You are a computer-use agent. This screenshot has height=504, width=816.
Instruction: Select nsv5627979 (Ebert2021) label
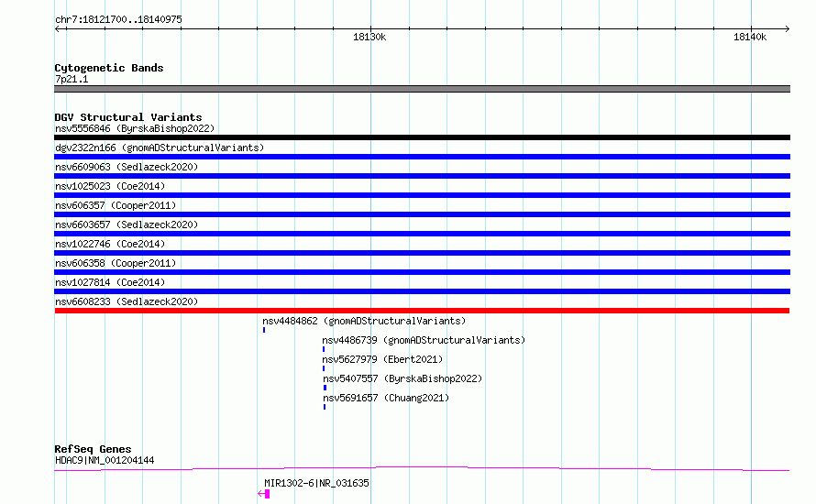382,359
